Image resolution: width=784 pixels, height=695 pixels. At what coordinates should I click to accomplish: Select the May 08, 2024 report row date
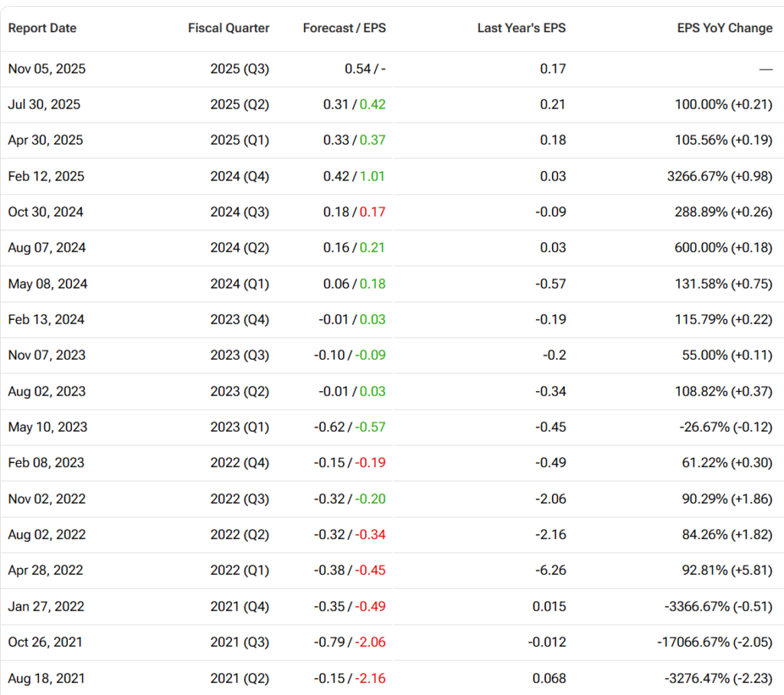[x=47, y=284]
